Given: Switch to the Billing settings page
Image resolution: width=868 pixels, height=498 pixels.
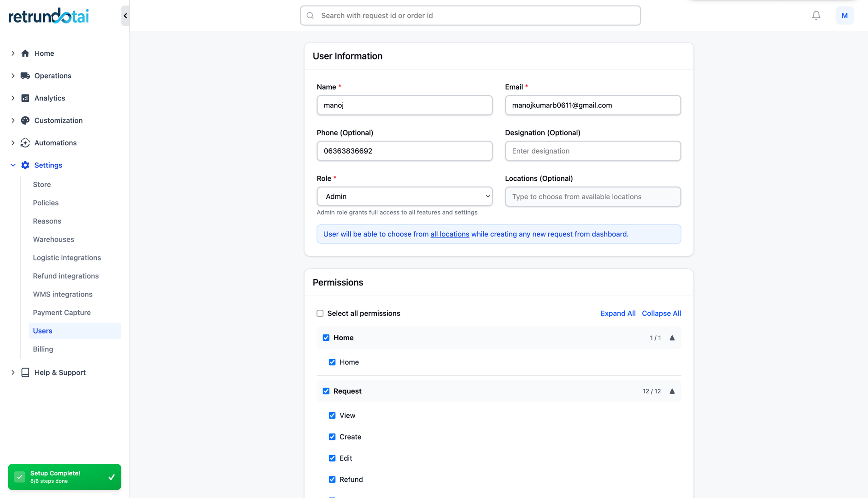Looking at the screenshot, I should coord(43,349).
